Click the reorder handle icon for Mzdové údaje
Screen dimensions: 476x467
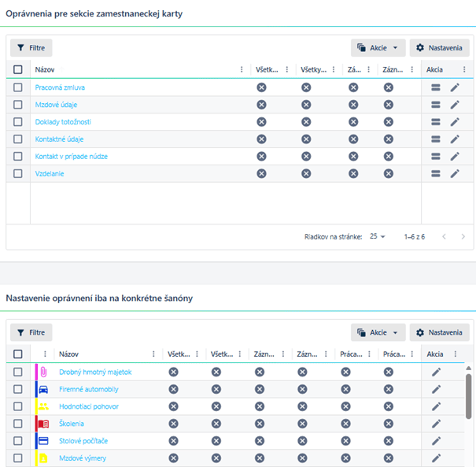[x=436, y=105]
